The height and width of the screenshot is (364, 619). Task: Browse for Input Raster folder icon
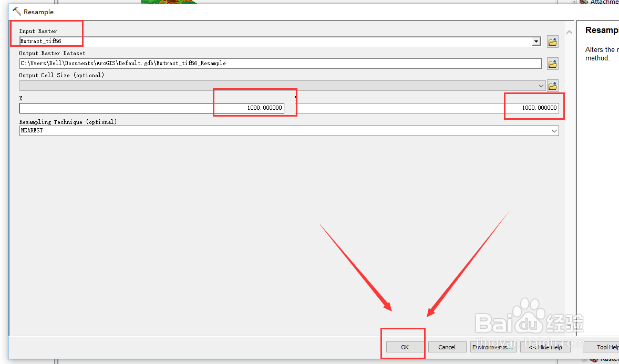pos(552,41)
